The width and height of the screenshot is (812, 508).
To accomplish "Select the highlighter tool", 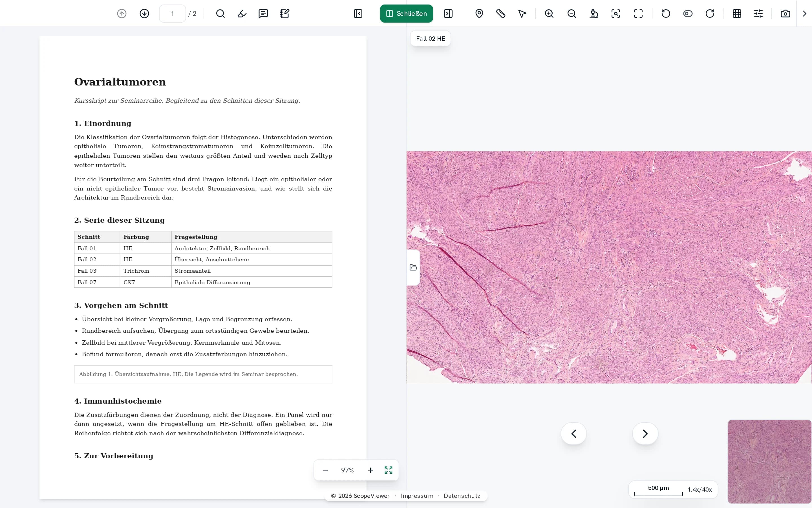I will click(x=242, y=14).
